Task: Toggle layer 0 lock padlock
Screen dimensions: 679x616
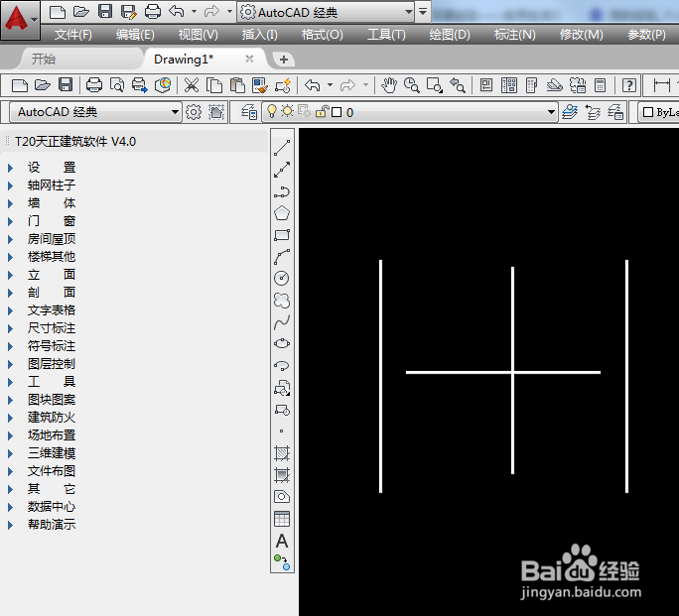Action: 322,112
